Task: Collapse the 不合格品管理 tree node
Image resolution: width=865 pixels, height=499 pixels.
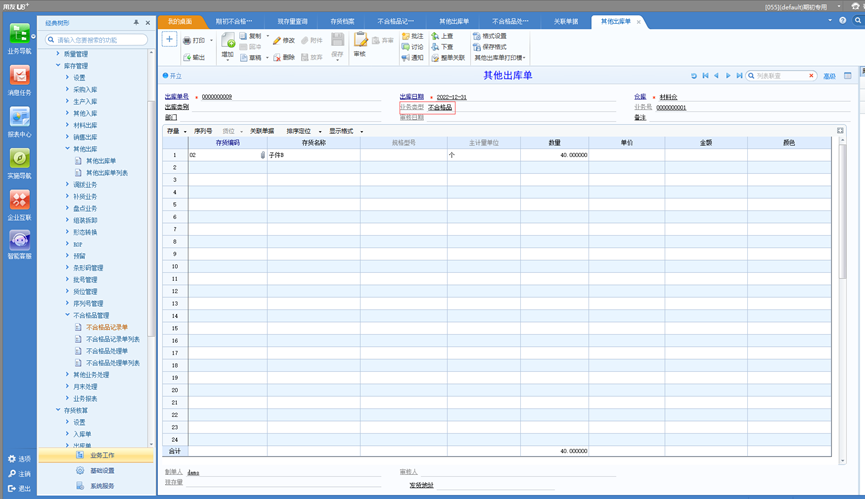Action: pyautogui.click(x=67, y=315)
